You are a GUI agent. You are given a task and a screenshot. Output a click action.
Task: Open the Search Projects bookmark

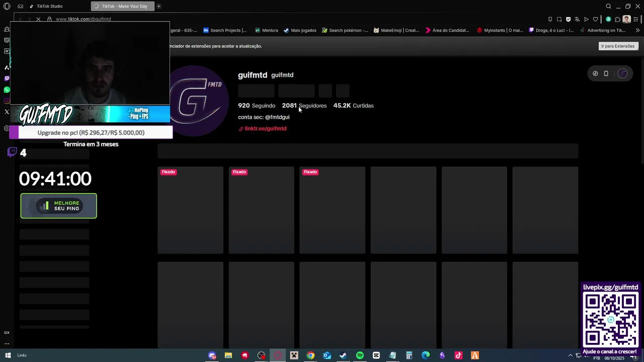point(225,30)
